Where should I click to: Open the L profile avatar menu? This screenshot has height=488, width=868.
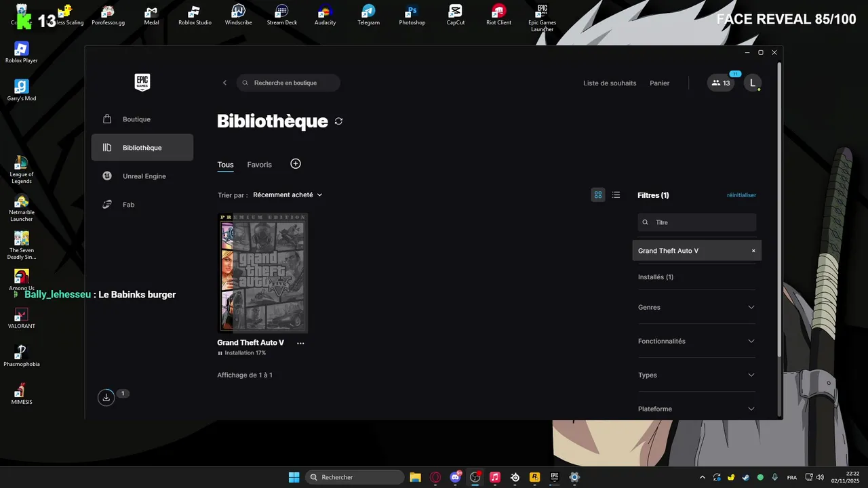pyautogui.click(x=752, y=83)
